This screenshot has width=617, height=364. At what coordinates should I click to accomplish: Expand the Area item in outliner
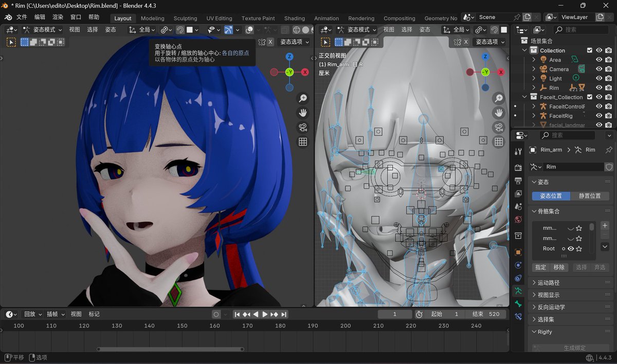534,60
